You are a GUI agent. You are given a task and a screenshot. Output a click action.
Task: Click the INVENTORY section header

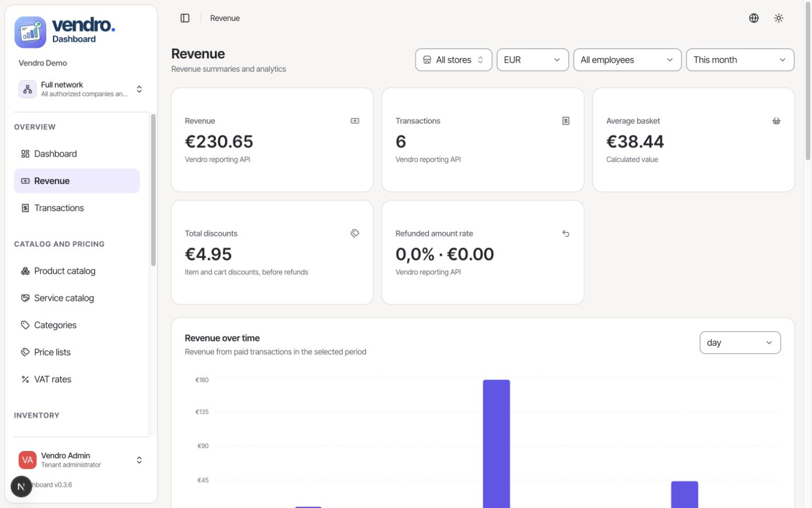(36, 416)
